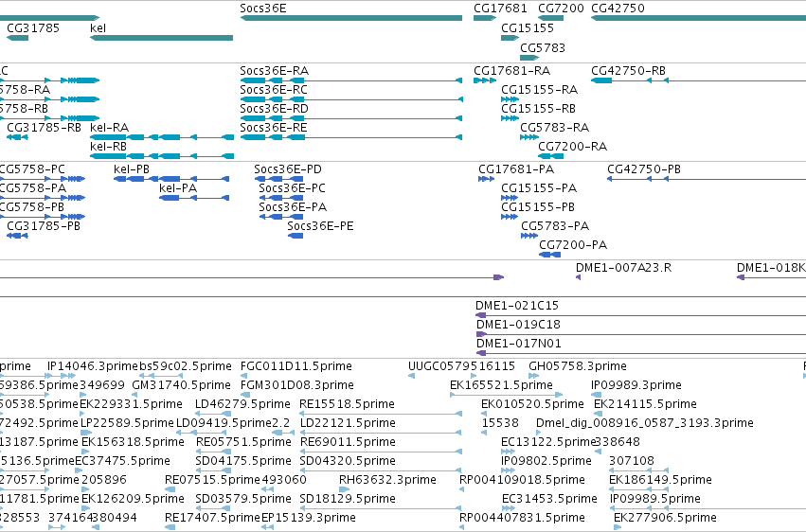Select the CG5758-PA protein label
This screenshot has width=806, height=532.
[x=32, y=188]
